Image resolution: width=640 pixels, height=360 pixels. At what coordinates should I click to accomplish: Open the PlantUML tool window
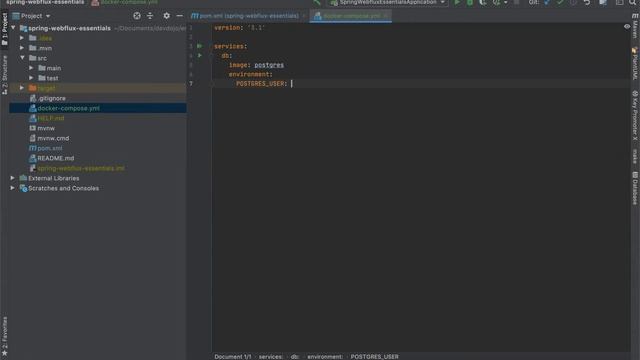(635, 64)
